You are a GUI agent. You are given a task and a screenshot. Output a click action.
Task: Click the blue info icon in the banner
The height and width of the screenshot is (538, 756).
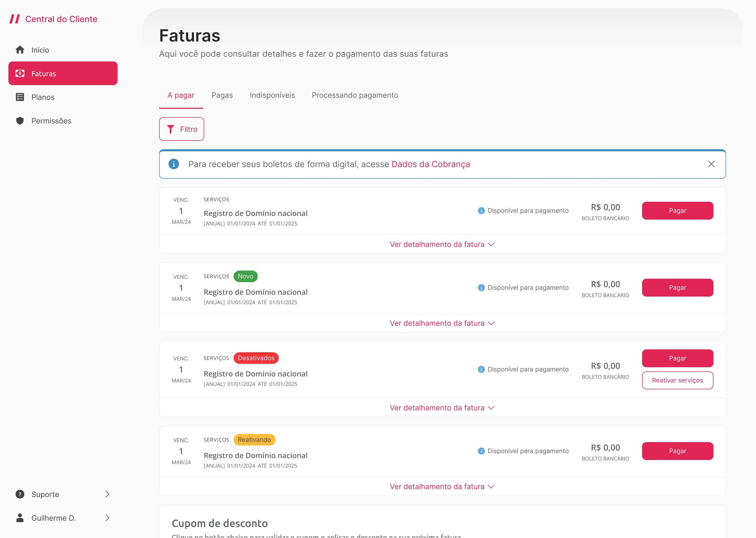coord(174,164)
